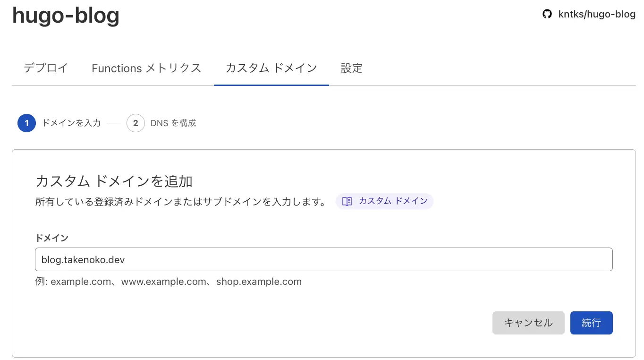Open the Functions メトリクス tab
The height and width of the screenshot is (360, 644).
click(x=146, y=68)
